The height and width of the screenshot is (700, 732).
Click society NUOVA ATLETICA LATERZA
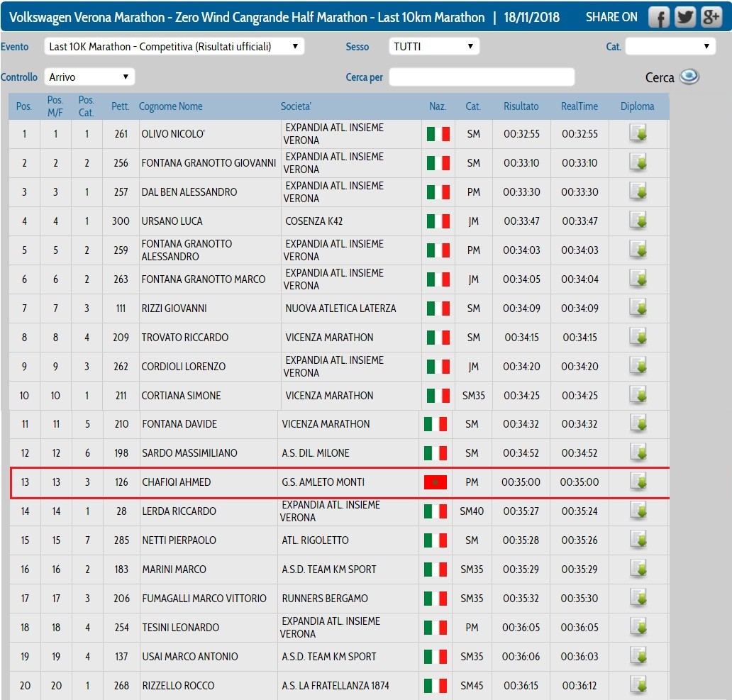(340, 309)
